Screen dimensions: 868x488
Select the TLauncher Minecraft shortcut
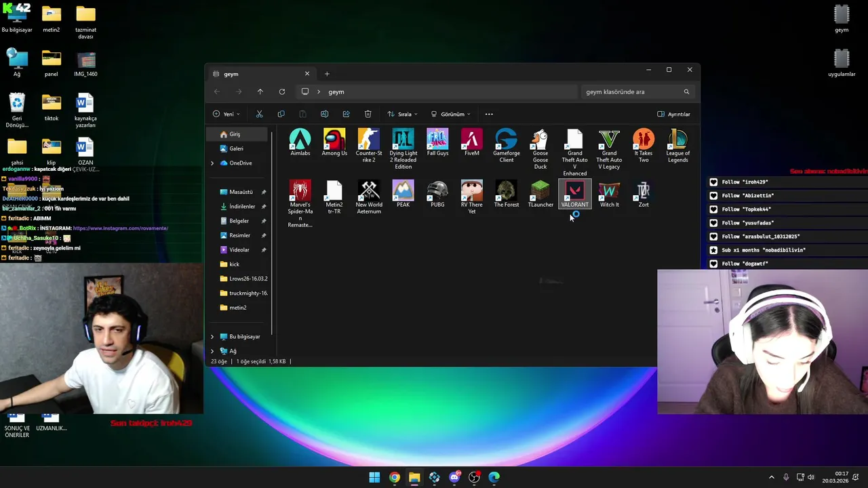pyautogui.click(x=540, y=195)
